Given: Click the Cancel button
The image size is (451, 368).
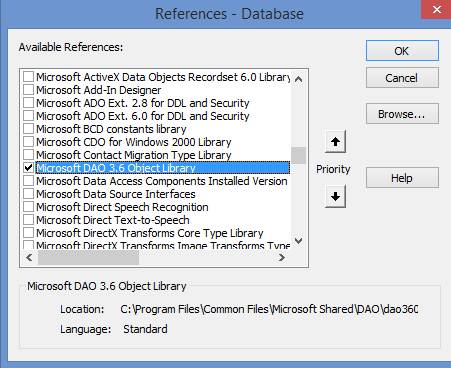Looking at the screenshot, I should click(x=402, y=78).
